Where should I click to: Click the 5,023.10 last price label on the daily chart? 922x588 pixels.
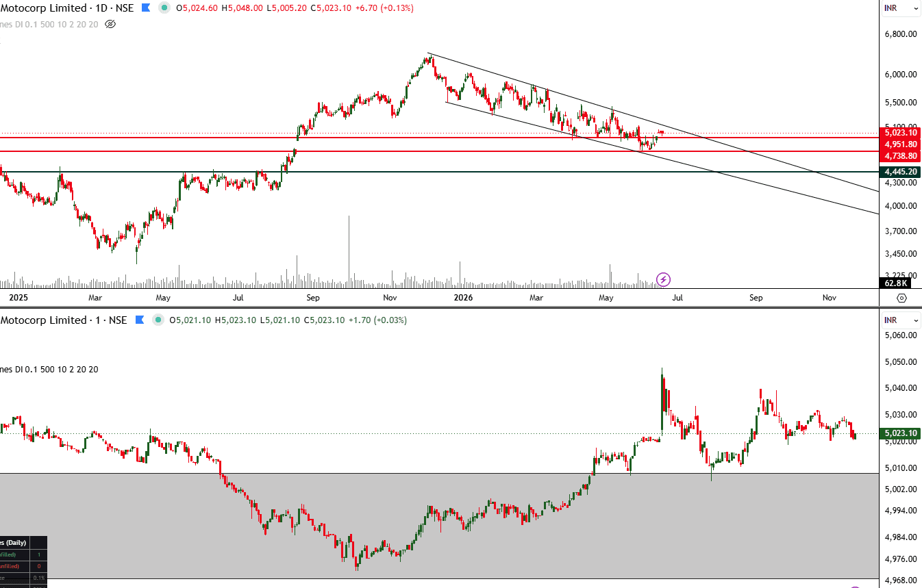coord(901,133)
